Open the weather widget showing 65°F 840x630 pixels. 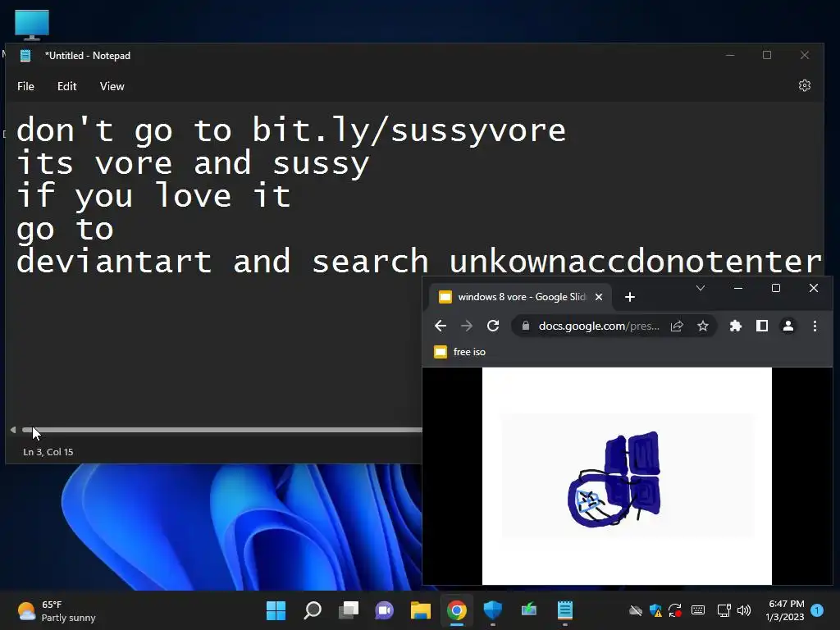[57, 610]
